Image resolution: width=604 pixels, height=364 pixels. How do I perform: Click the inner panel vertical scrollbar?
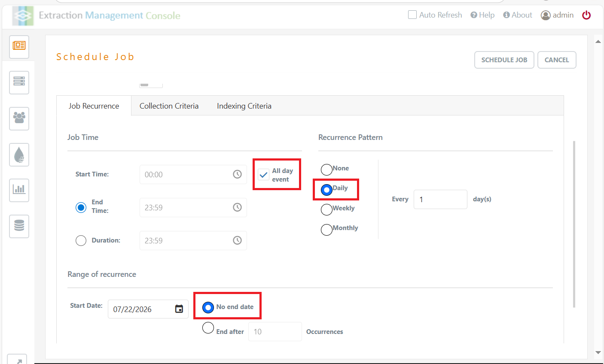point(574,224)
